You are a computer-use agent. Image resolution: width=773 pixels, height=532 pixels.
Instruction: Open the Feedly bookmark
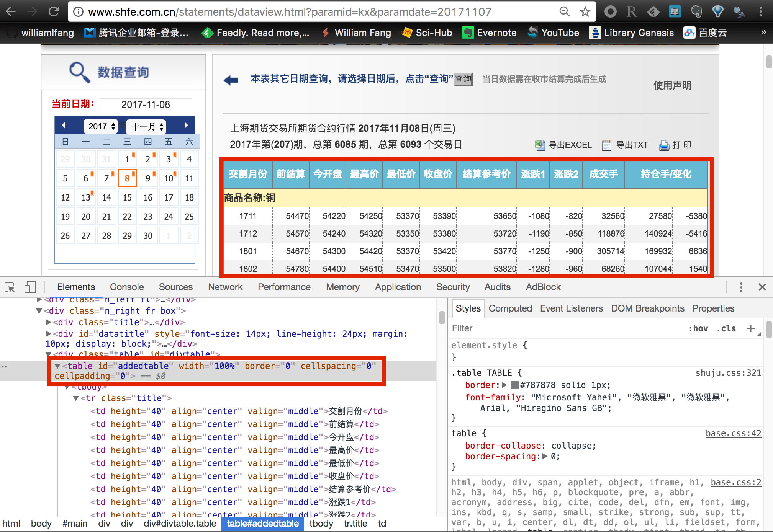[255, 33]
